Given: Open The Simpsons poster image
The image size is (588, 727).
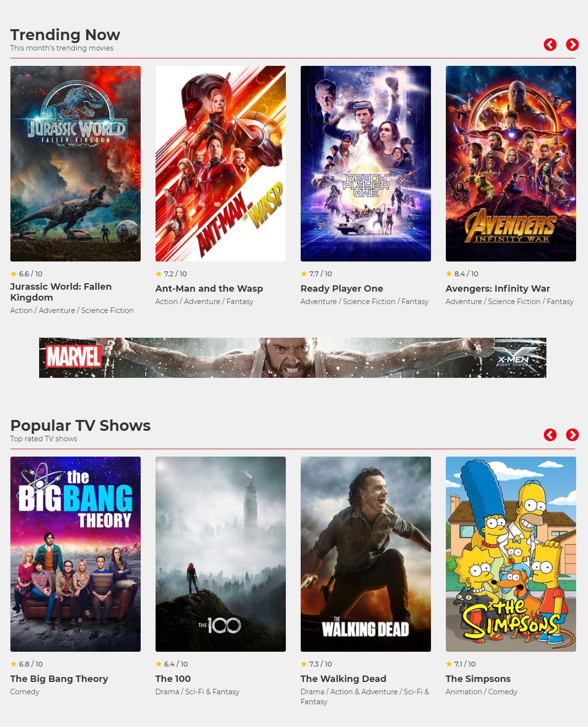Looking at the screenshot, I should tap(511, 554).
